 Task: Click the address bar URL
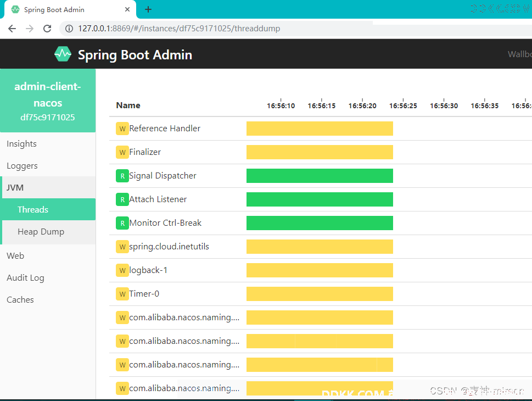(x=179, y=29)
